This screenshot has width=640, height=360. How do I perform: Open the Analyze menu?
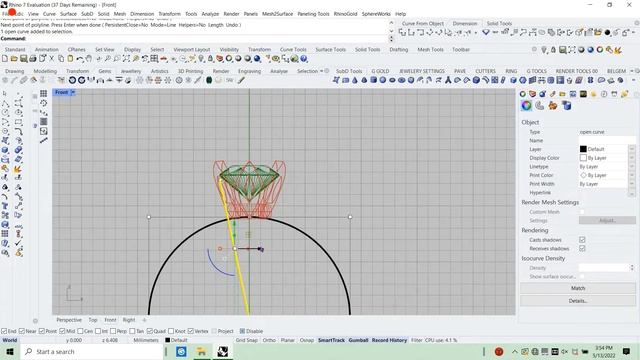(x=210, y=14)
